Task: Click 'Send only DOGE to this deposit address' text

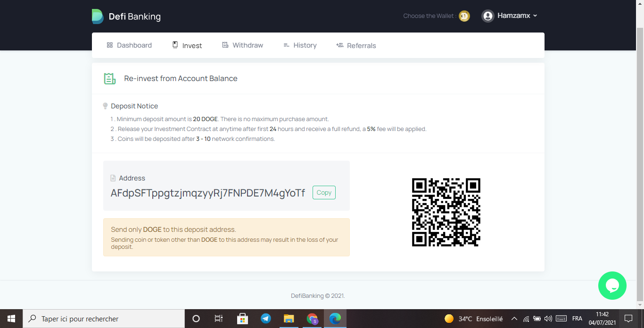Action: click(173, 230)
